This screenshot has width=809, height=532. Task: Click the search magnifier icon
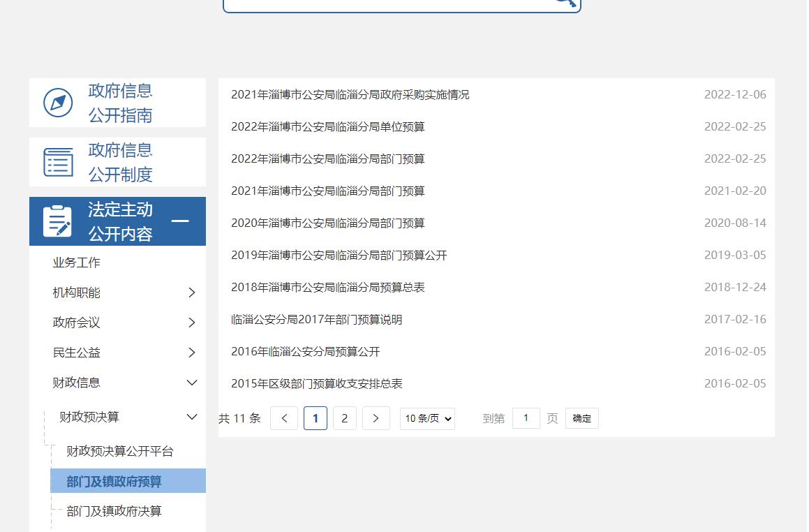[x=565, y=2]
